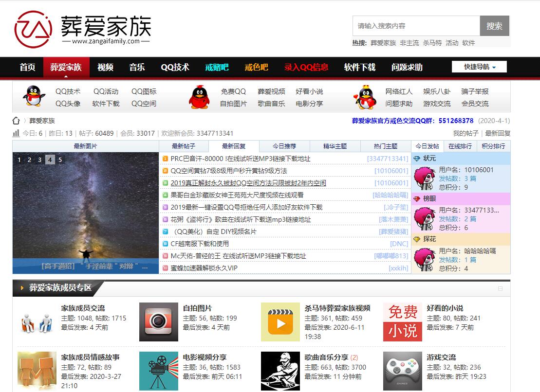Open the 视频 nav item
This screenshot has height=392, width=540.
[105, 67]
